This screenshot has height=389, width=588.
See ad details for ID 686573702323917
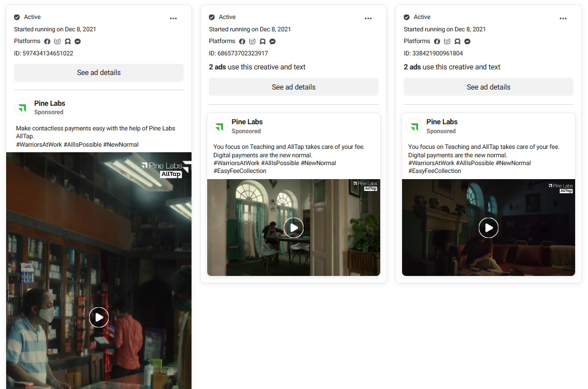pos(293,87)
